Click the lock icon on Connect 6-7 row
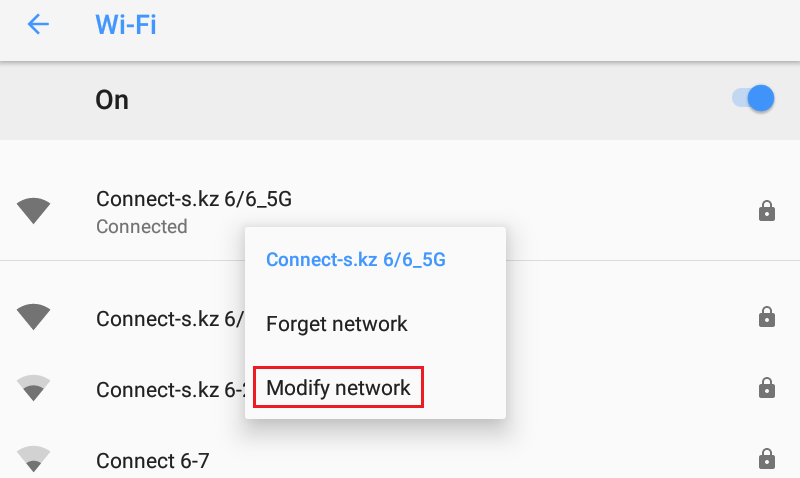Image resolution: width=800 pixels, height=478 pixels. point(767,460)
